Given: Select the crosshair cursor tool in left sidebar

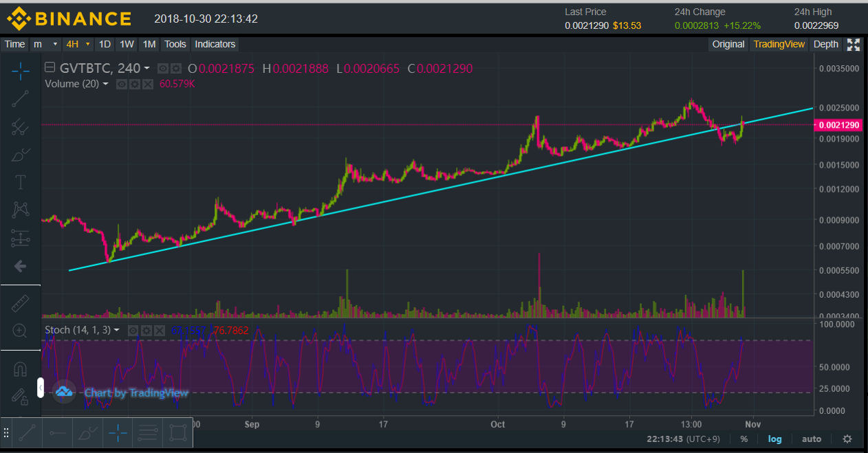Looking at the screenshot, I should tap(21, 70).
